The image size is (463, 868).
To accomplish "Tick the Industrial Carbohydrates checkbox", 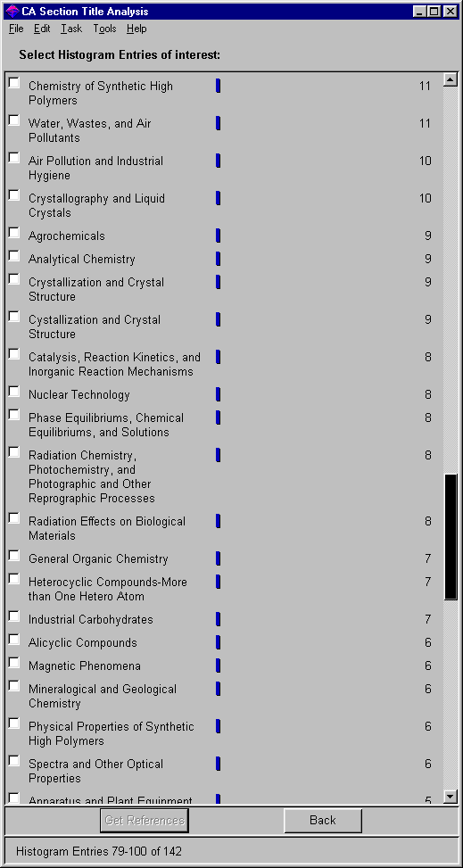I will 14,616.
